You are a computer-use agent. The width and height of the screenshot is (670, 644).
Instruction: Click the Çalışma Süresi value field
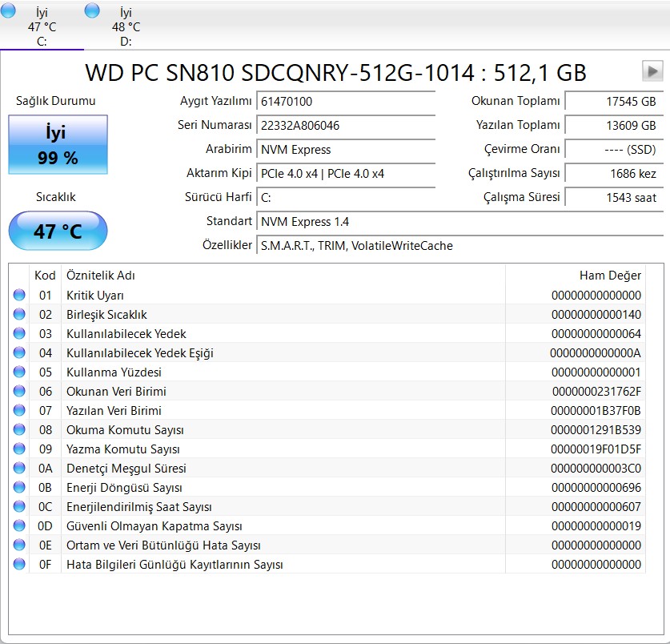(x=615, y=198)
